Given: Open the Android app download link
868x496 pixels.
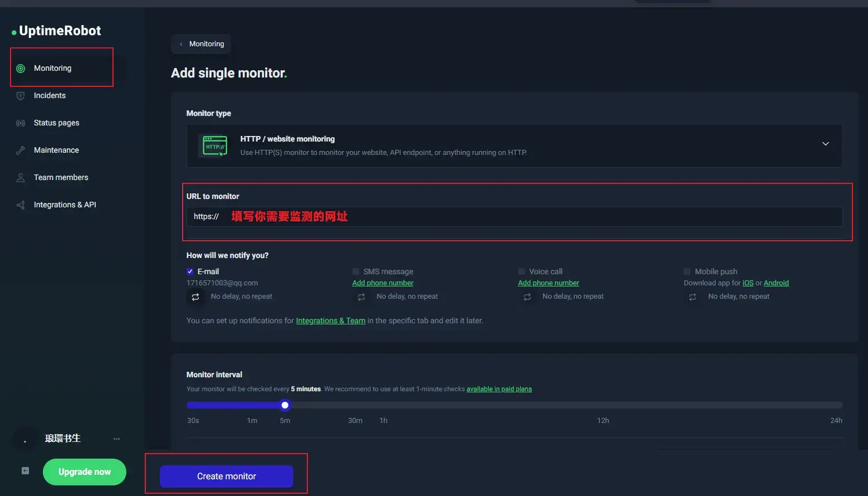Looking at the screenshot, I should pyautogui.click(x=776, y=283).
